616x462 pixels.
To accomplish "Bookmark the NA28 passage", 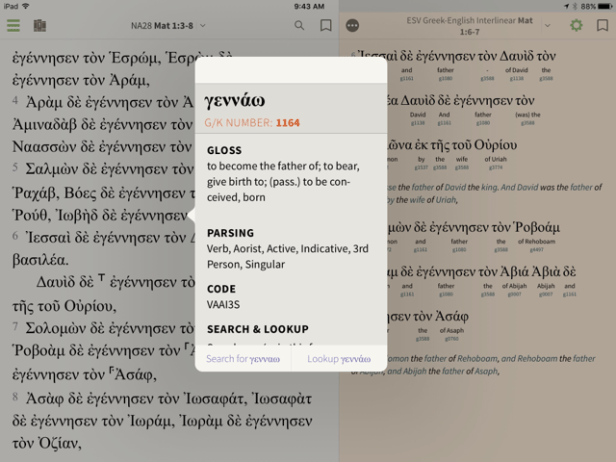I will click(325, 25).
